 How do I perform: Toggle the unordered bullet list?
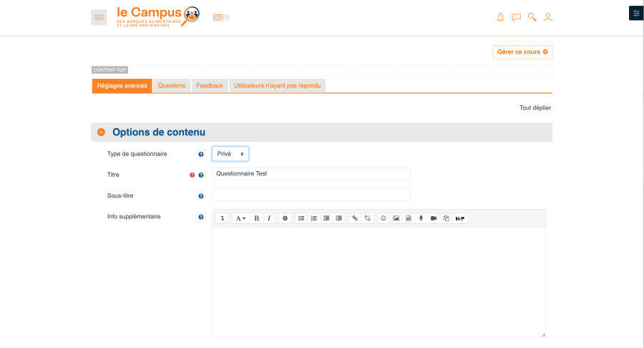point(301,218)
